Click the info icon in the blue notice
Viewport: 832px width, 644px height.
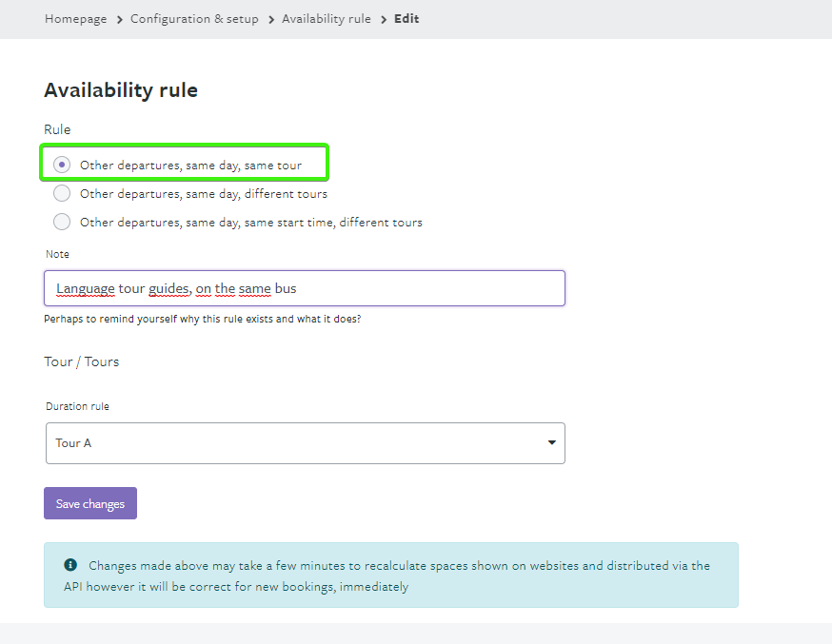point(70,565)
